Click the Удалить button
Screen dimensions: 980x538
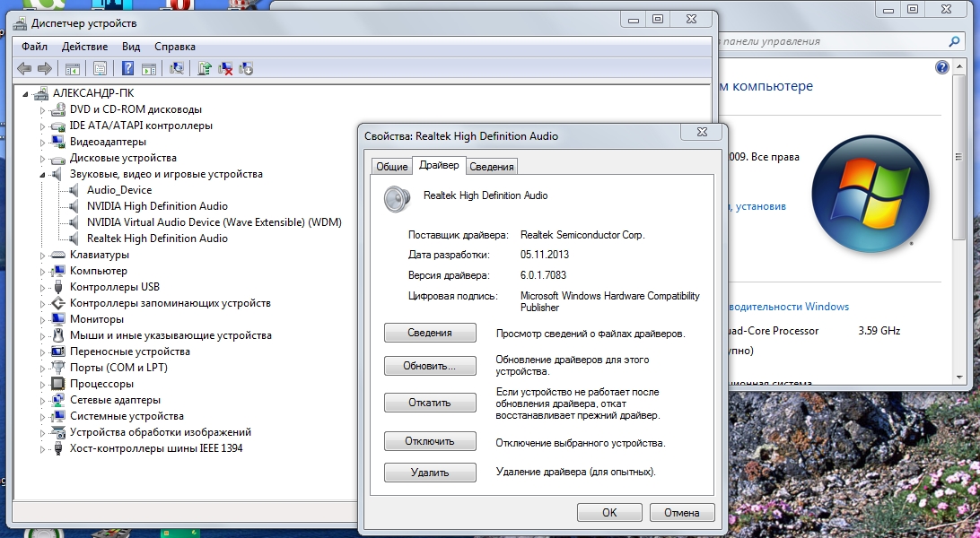click(x=430, y=473)
